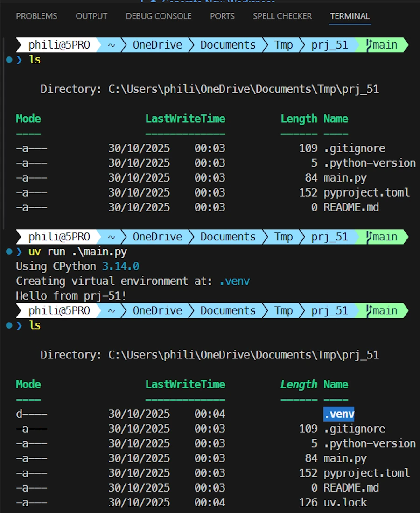
Task: Show the PORTS tab
Action: [222, 16]
